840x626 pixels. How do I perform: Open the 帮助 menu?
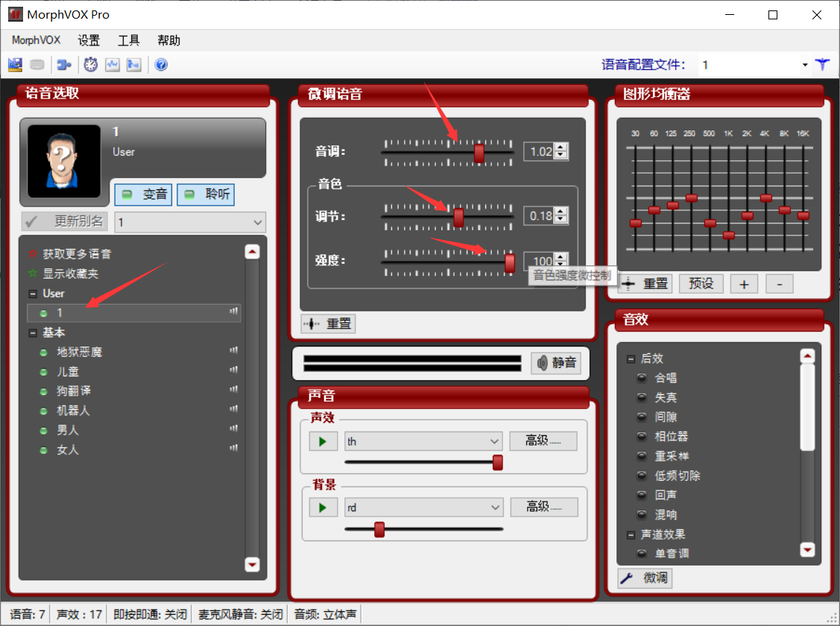point(168,40)
